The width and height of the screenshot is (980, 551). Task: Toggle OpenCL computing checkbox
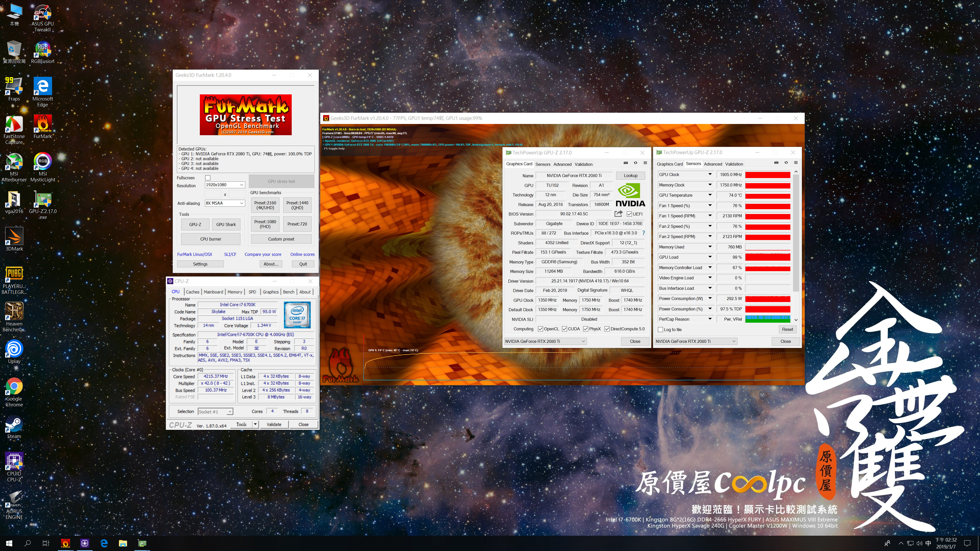pyautogui.click(x=540, y=329)
